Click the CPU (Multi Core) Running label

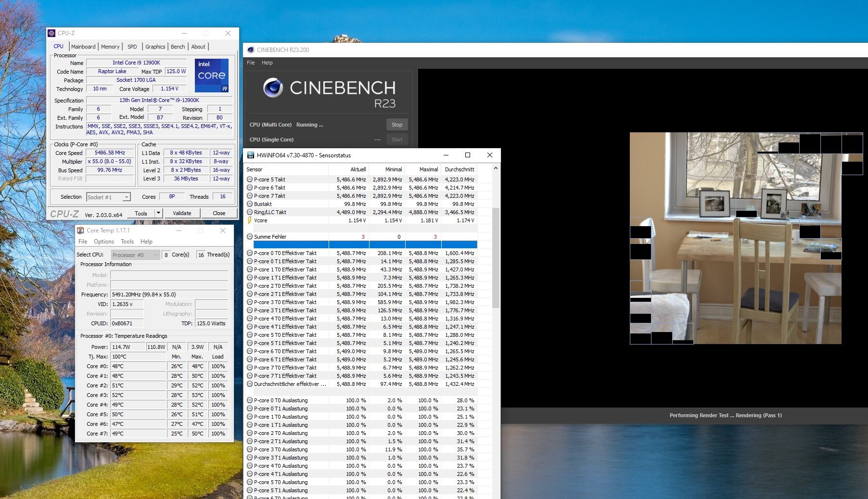pos(286,125)
